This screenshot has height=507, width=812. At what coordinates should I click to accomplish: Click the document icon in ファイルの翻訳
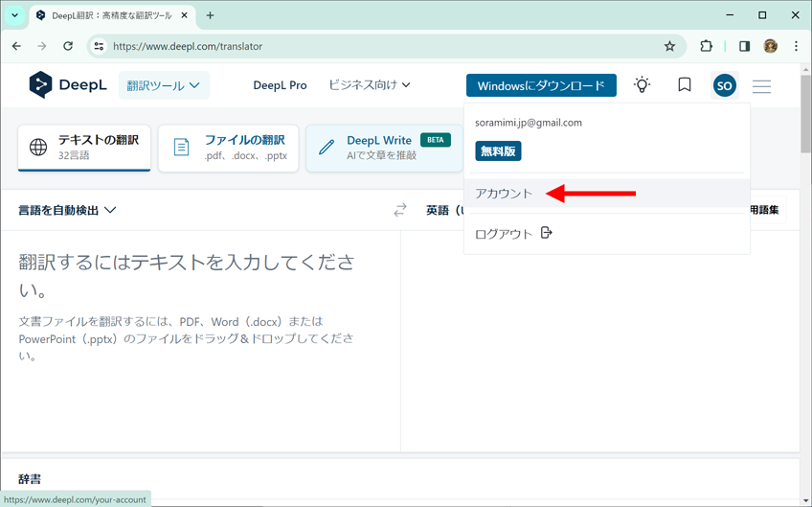click(181, 148)
